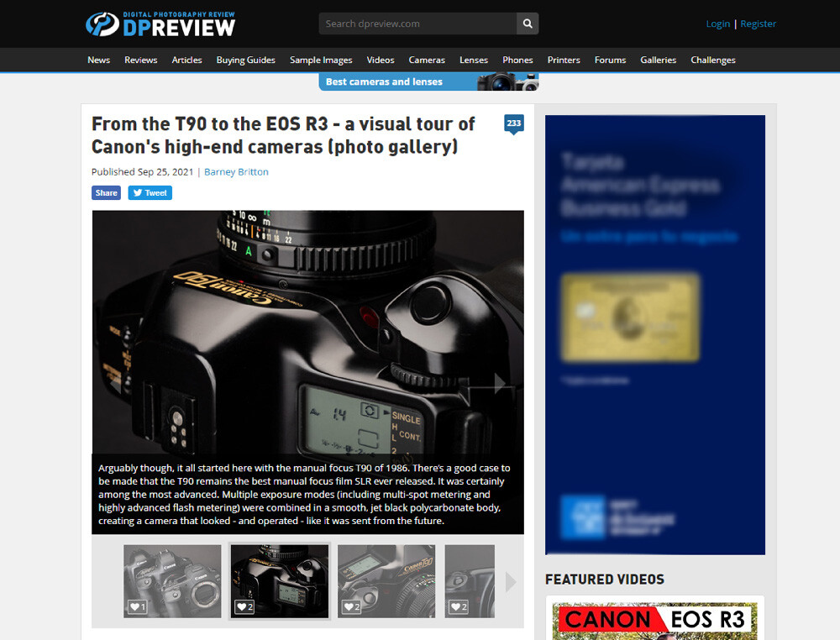Toggle heart on third thumbnail
Screen dimensions: 840x640
click(350, 606)
